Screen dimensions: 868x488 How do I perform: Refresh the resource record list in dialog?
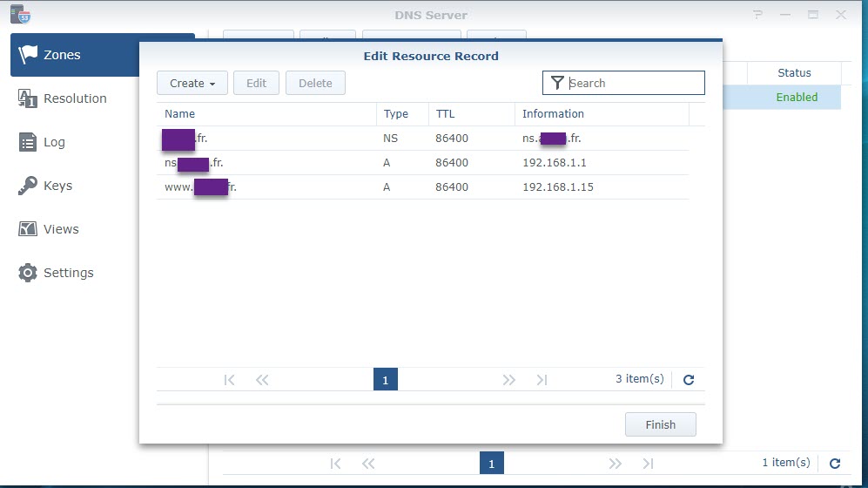[689, 380]
